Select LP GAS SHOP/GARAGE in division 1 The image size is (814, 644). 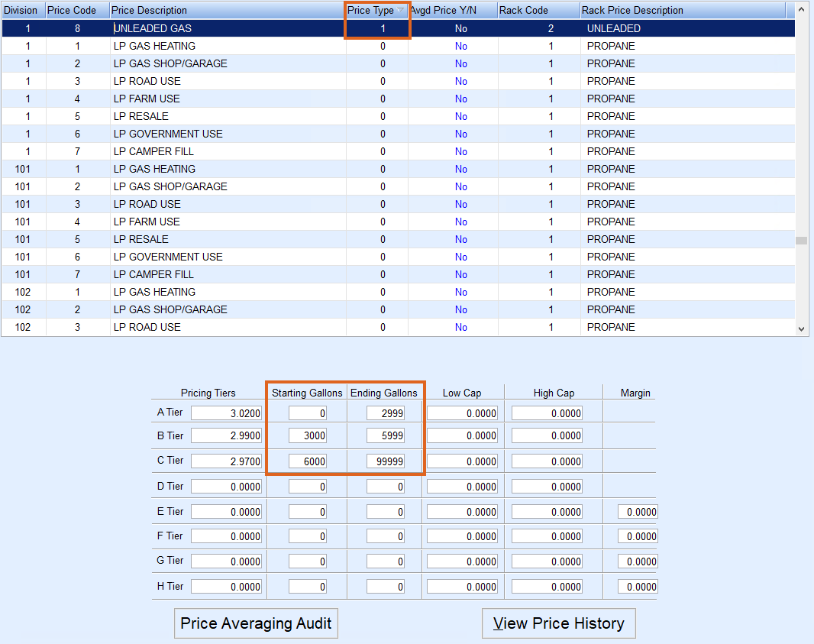tap(398, 64)
